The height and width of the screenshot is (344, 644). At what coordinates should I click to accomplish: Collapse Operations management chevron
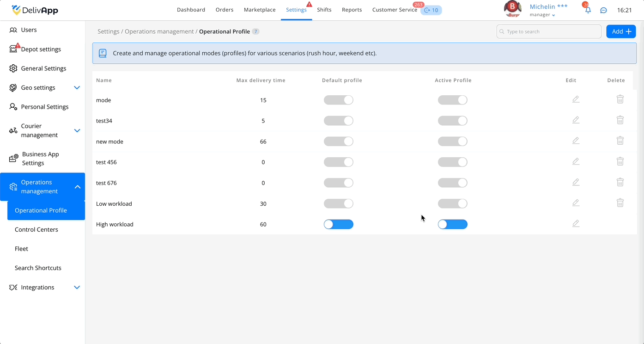78,187
